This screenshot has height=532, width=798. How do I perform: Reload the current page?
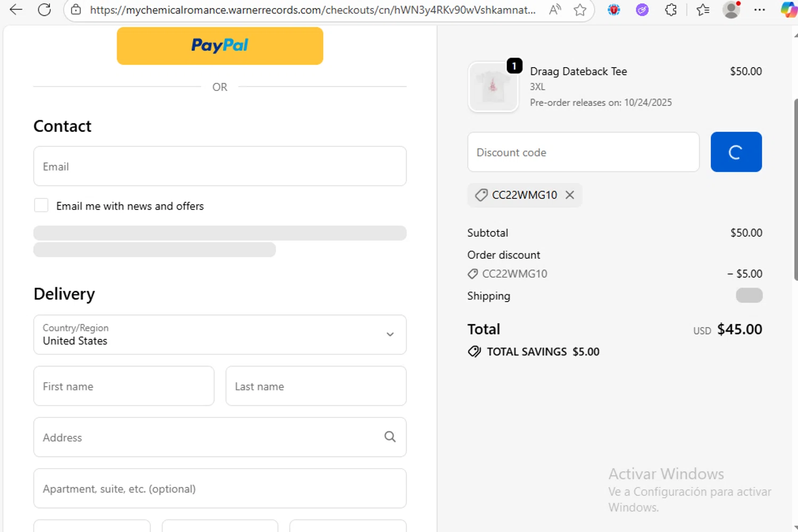tap(45, 10)
